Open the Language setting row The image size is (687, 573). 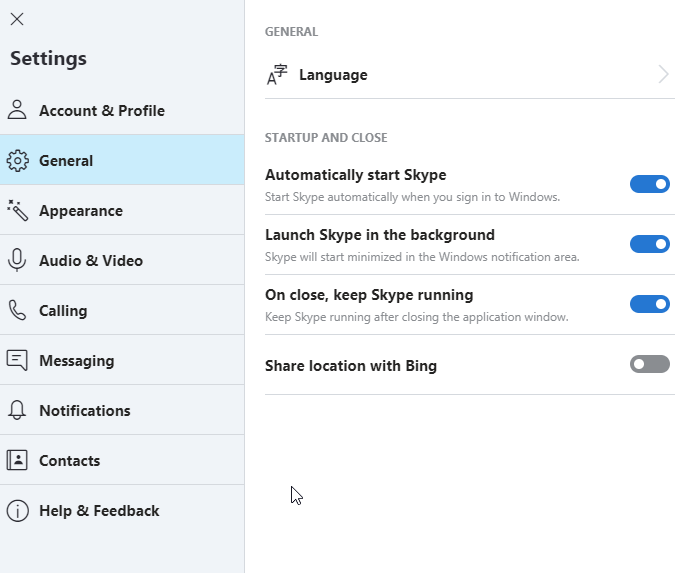pos(470,75)
